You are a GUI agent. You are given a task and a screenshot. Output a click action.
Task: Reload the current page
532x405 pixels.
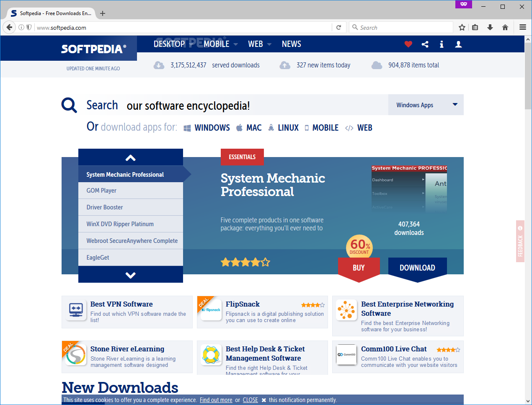click(339, 27)
